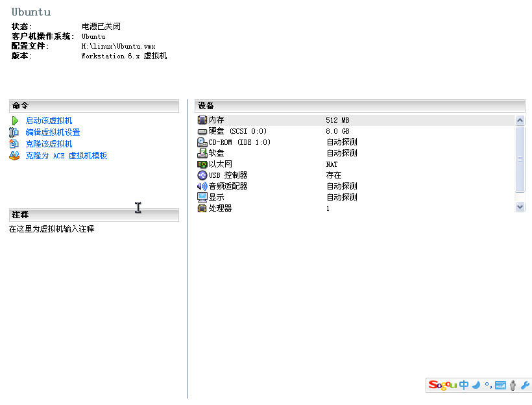Click the Sogou user account figure icon

click(x=513, y=386)
